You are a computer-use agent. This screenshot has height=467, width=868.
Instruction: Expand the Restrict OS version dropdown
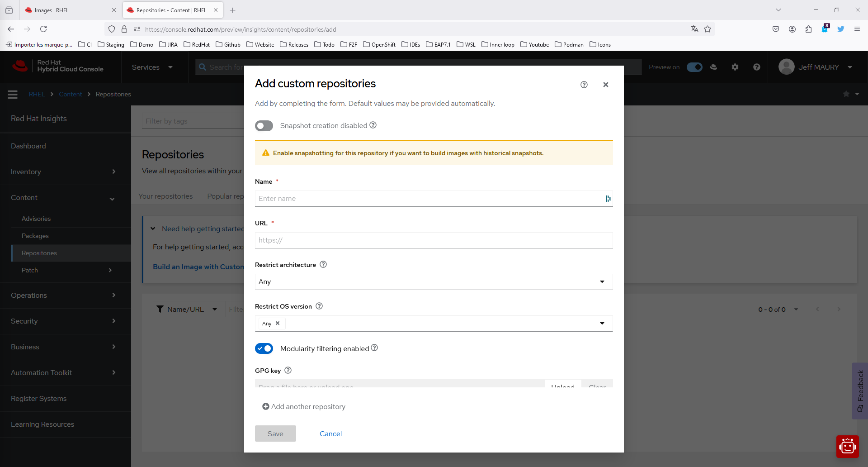pos(602,323)
